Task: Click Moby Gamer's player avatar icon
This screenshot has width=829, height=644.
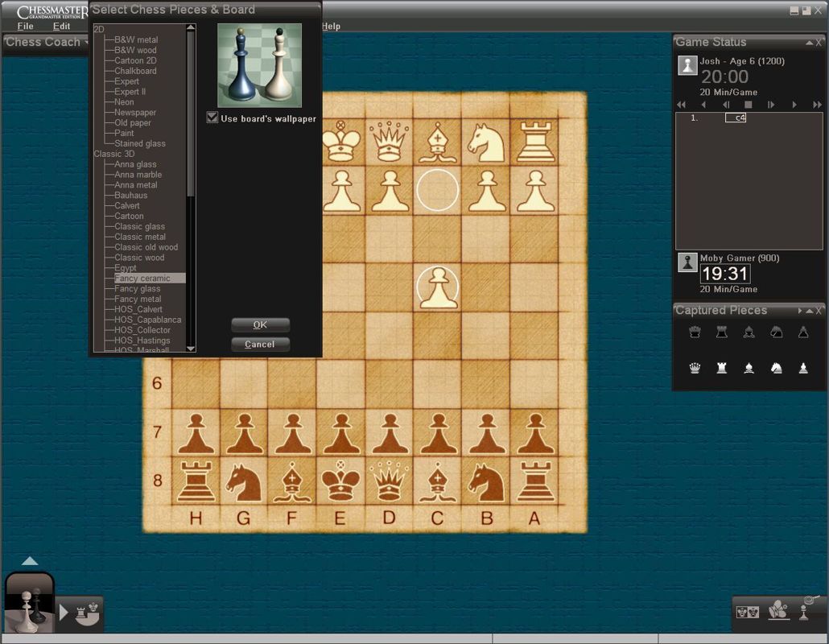Action: click(687, 262)
